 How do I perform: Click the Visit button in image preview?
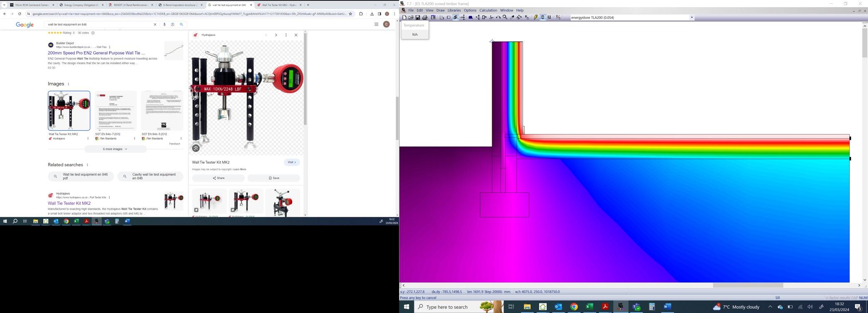(x=292, y=162)
